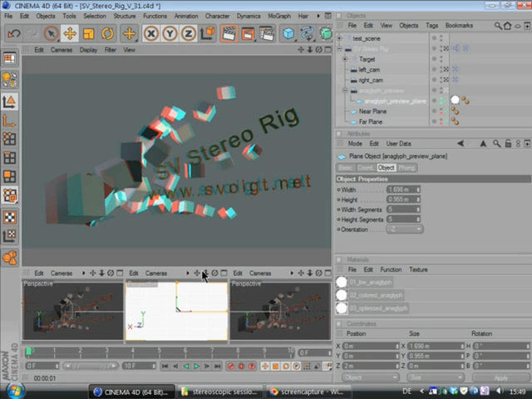532x399 pixels.
Task: Click the layout icon atop the left palette
Action: click(x=10, y=59)
